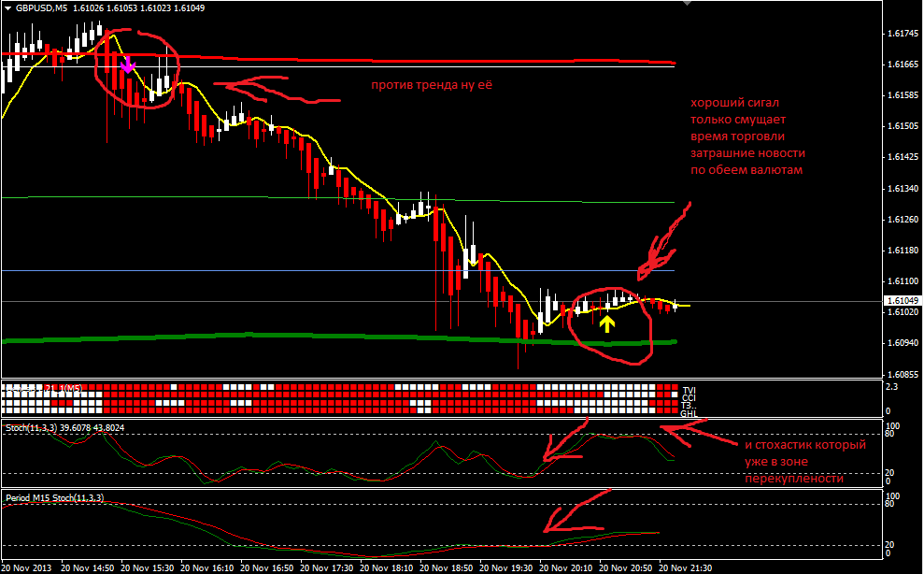This screenshot has width=924, height=574.
Task: Click the 1.61505 price scale value
Action: pos(903,126)
